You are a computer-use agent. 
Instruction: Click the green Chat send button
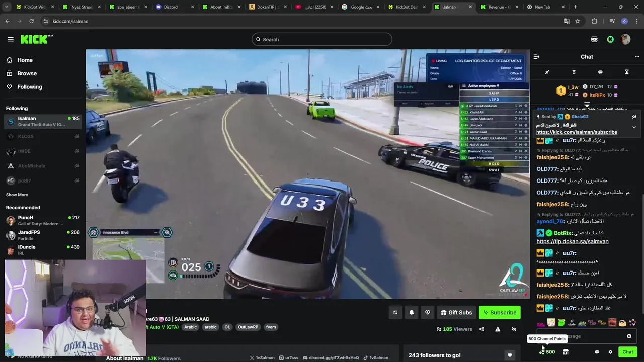pos(627,352)
